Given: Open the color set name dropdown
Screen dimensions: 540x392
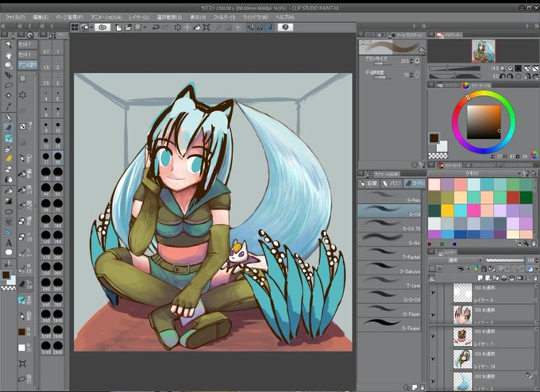Looking at the screenshot, I should 475,174.
